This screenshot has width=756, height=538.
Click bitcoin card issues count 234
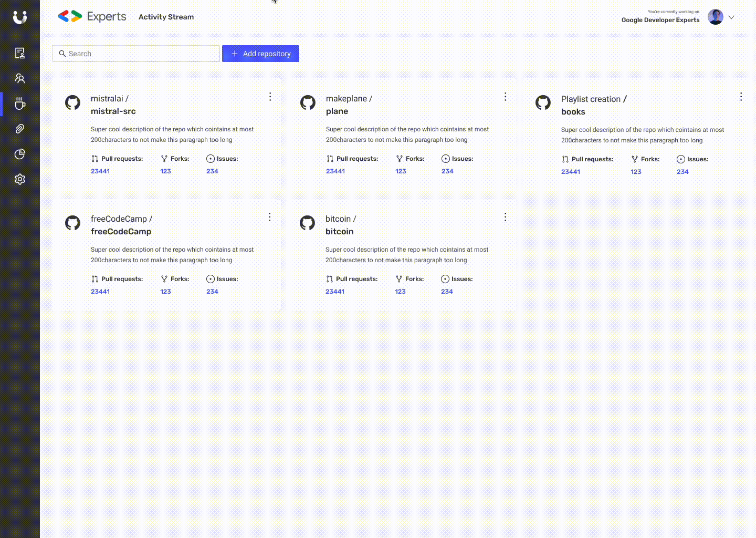coord(447,292)
